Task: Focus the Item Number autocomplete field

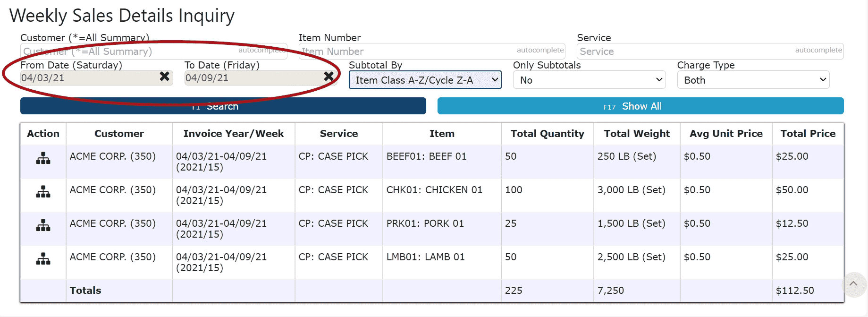Action: (x=432, y=51)
